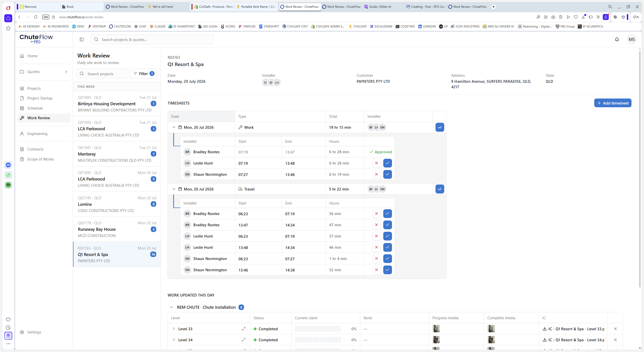Open Spotify in Opera sidebar
Viewport: 644px width, 352px height.
point(8,185)
